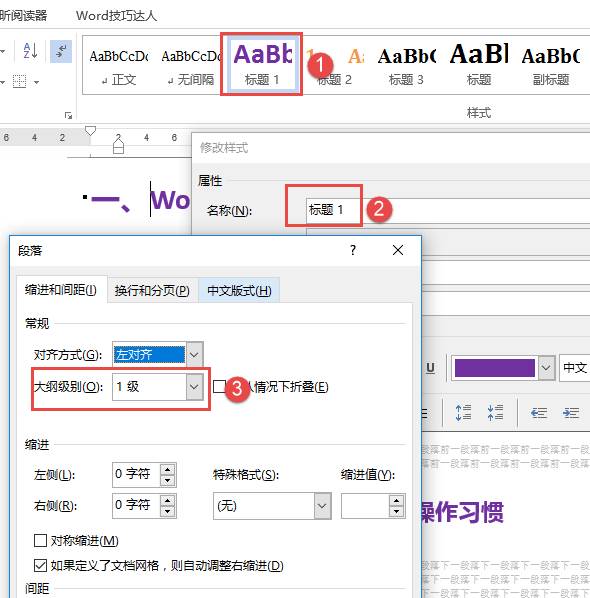This screenshot has height=598, width=590.
Task: Toggle the 默认情况下折叠 checkbox
Action: pyautogui.click(x=219, y=386)
